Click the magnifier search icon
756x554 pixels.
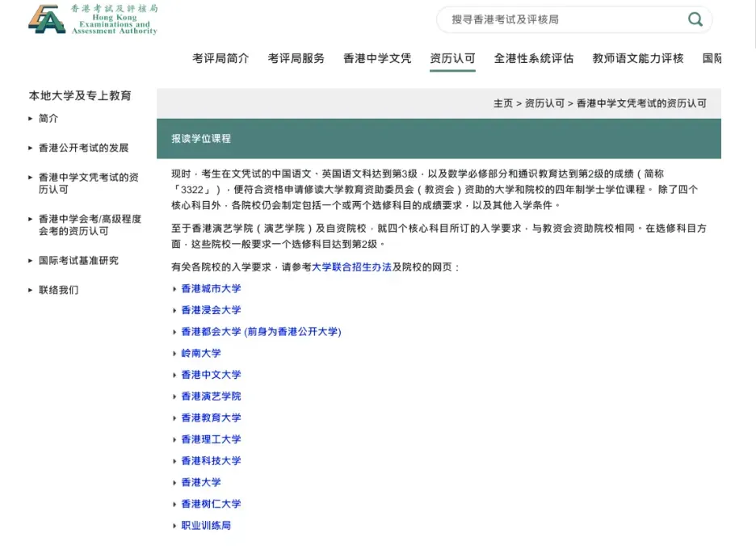[x=695, y=19]
